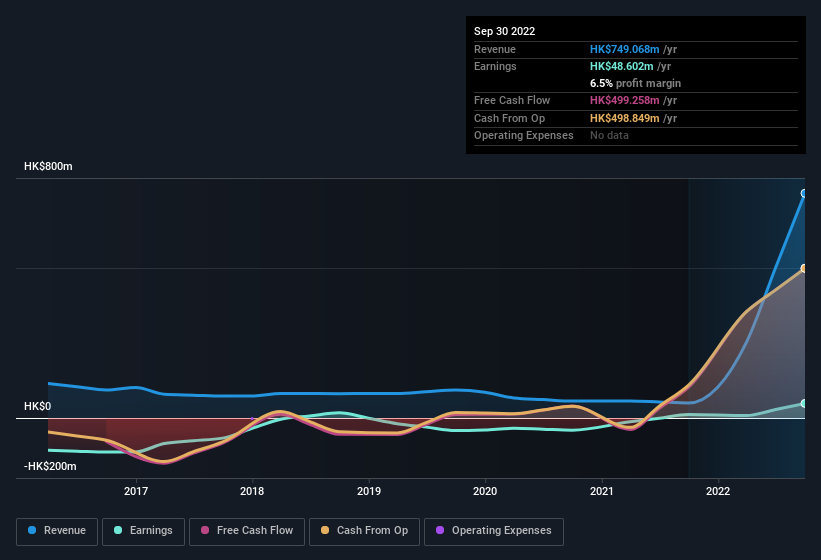Click the HK$499.258m free cash flow value

tap(624, 100)
